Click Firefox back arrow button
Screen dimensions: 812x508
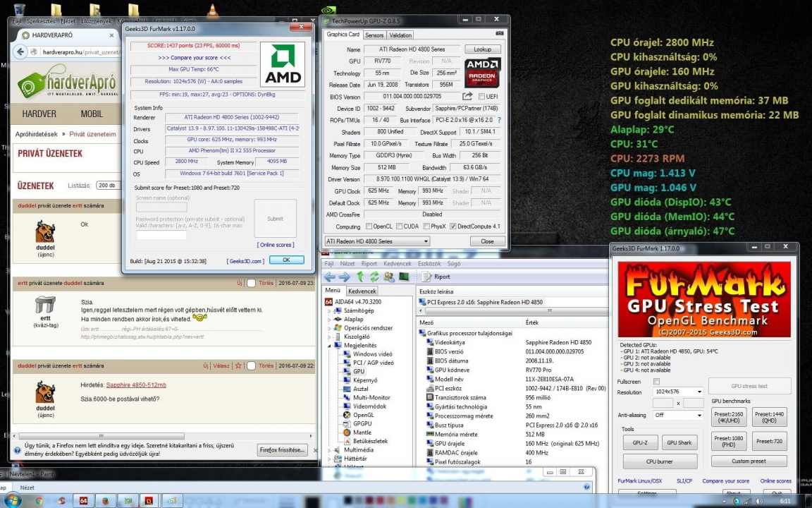(x=20, y=52)
